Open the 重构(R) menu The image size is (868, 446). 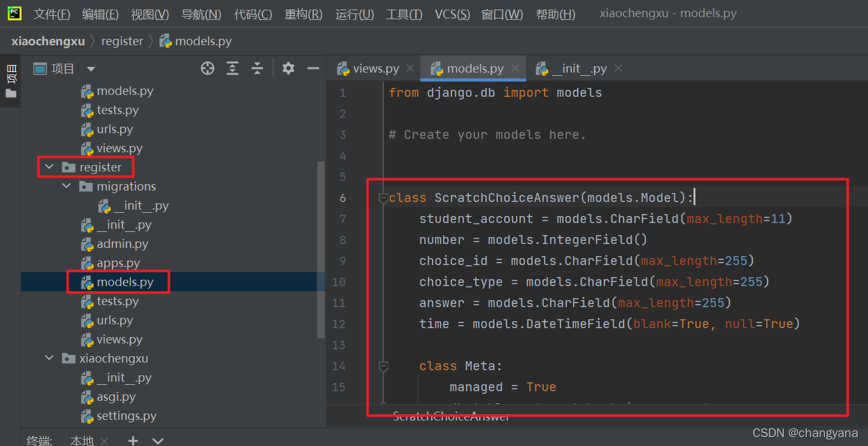coord(303,14)
